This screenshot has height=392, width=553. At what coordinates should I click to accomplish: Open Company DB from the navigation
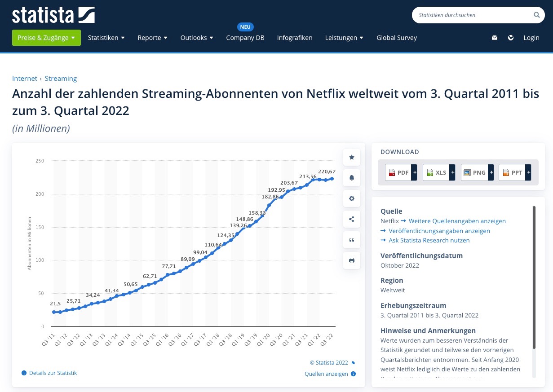[x=245, y=38]
